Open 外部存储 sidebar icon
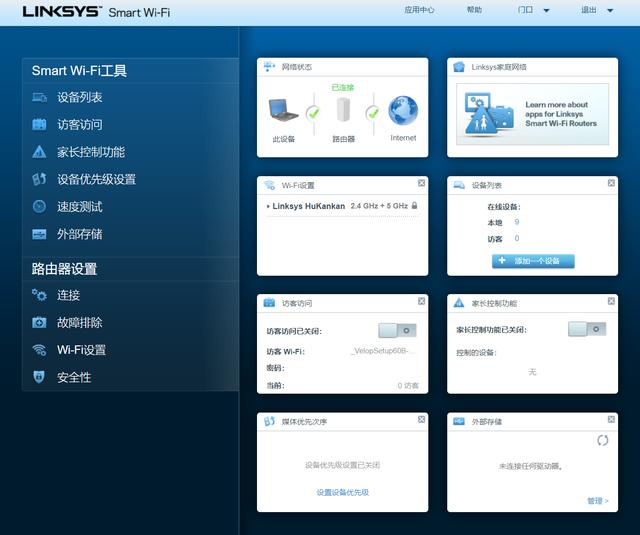The image size is (640, 535). [x=39, y=234]
